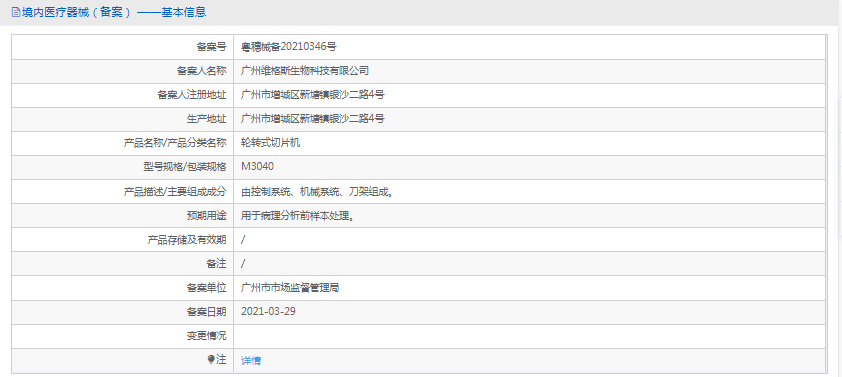Click the 产品名称/产品分类名称 label

175,143
